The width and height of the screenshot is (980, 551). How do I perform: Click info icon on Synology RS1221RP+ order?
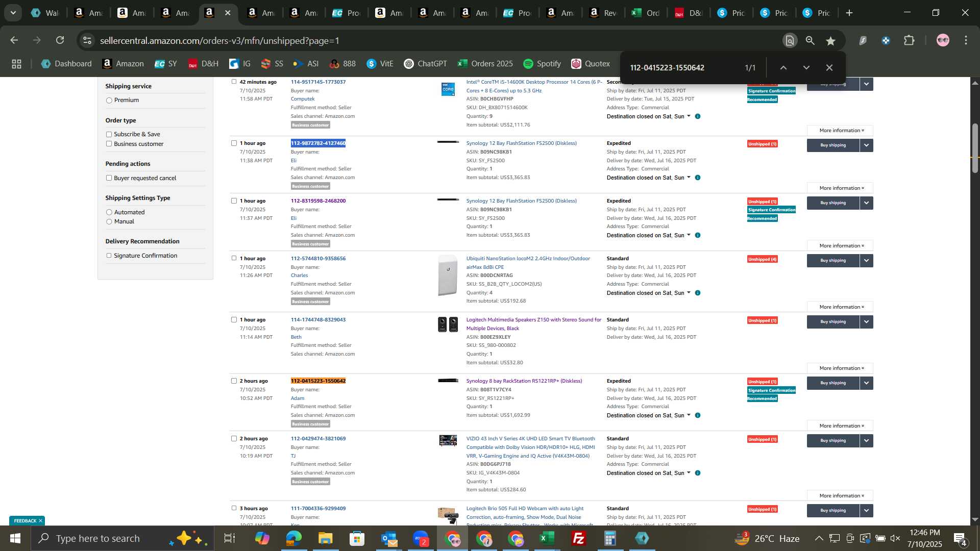click(698, 415)
